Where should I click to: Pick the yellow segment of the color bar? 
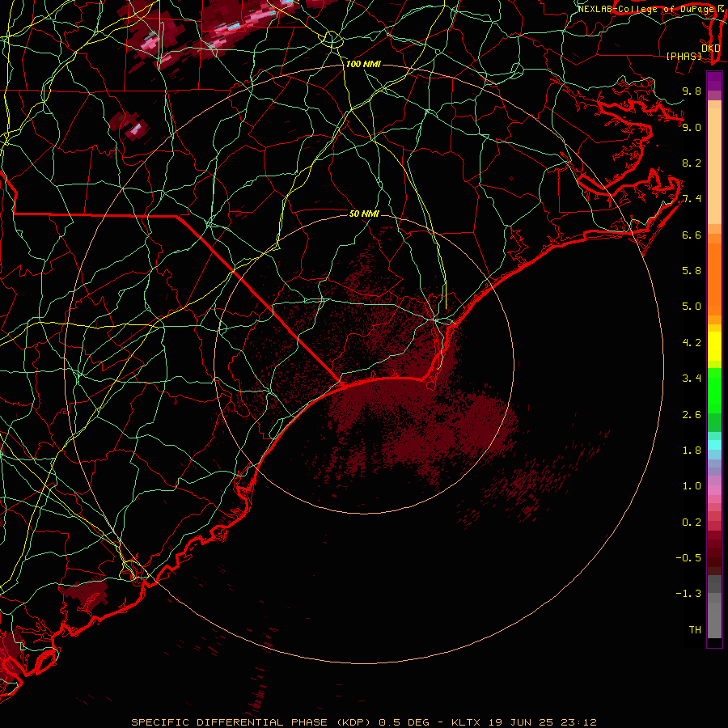(714, 346)
